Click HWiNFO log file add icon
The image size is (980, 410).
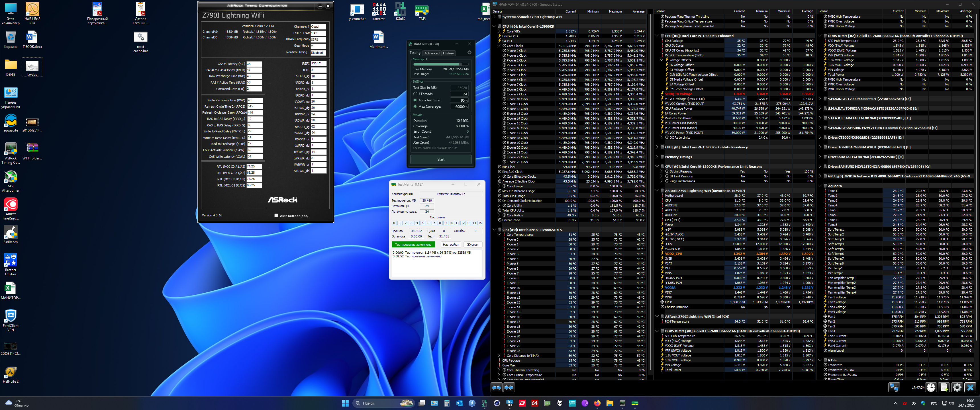(944, 388)
